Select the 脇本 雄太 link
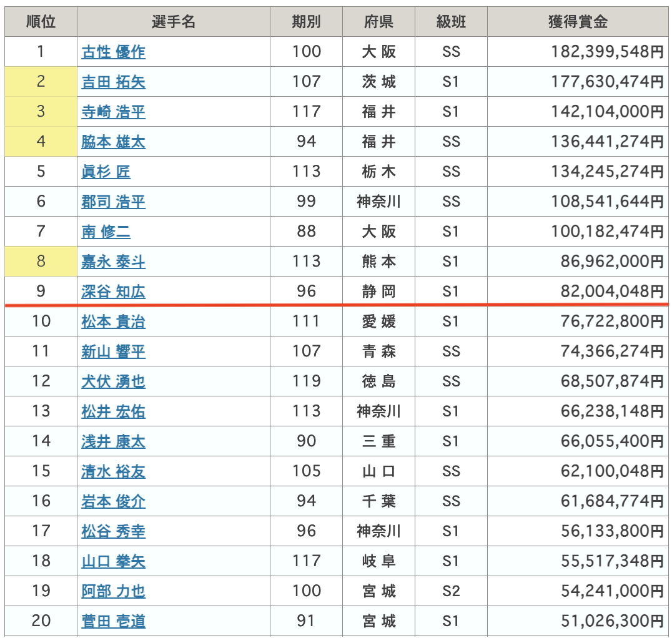Screen dimensions: 672x638 pyautogui.click(x=113, y=142)
